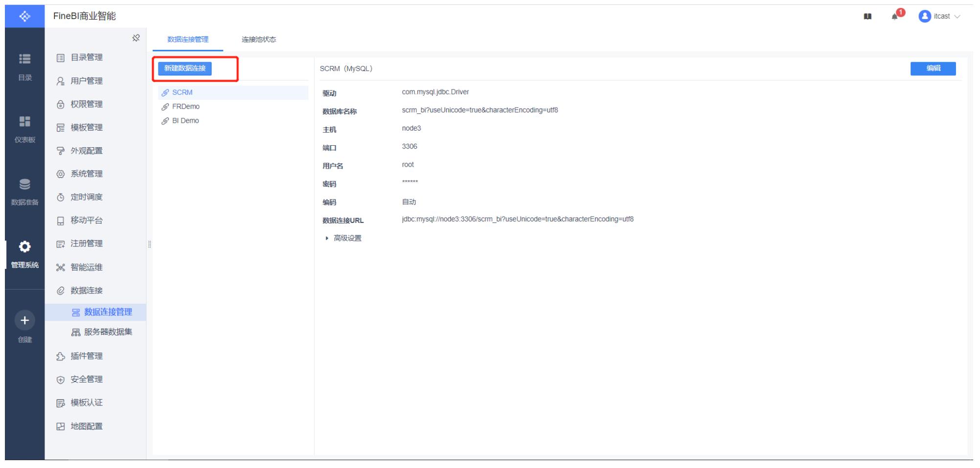
Task: Open the notification bell icon
Action: pyautogui.click(x=895, y=16)
